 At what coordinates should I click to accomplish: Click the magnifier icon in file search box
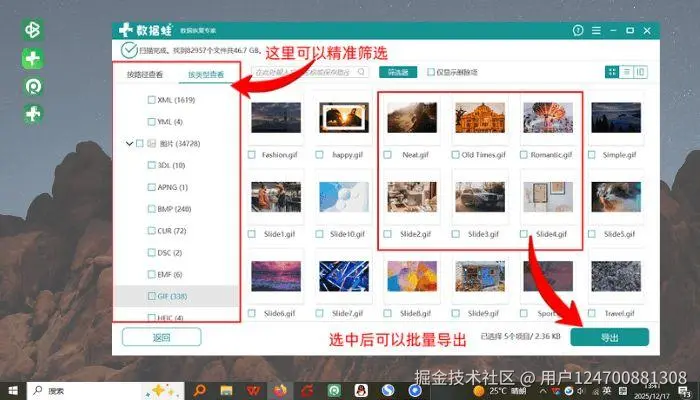tap(361, 72)
